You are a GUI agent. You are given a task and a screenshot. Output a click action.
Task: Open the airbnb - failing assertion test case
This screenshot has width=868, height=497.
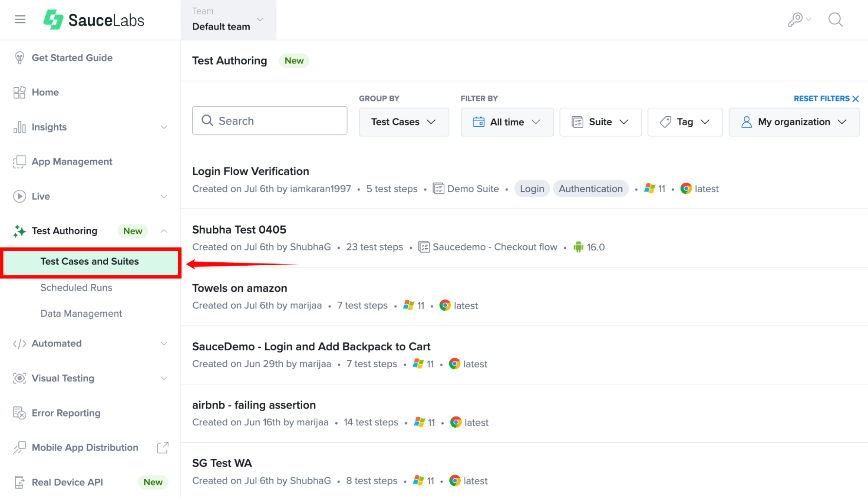click(254, 405)
